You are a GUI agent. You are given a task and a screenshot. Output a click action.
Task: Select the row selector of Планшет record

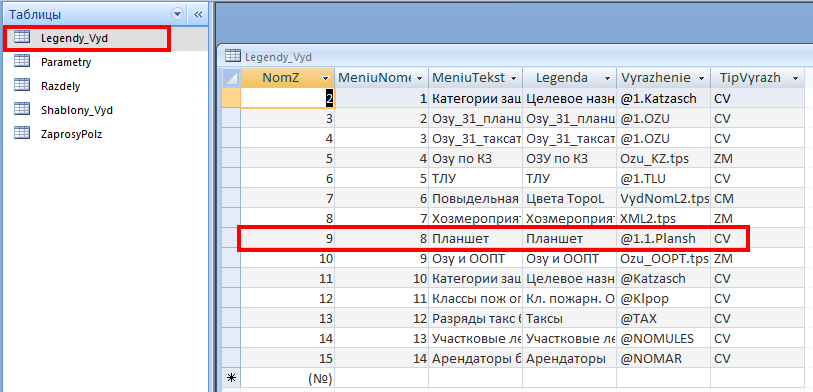pos(231,239)
